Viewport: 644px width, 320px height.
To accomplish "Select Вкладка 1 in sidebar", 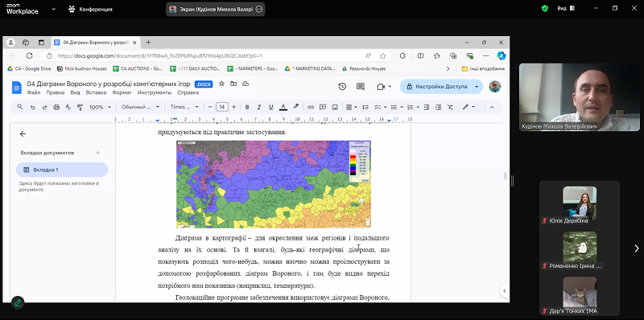I will [62, 170].
